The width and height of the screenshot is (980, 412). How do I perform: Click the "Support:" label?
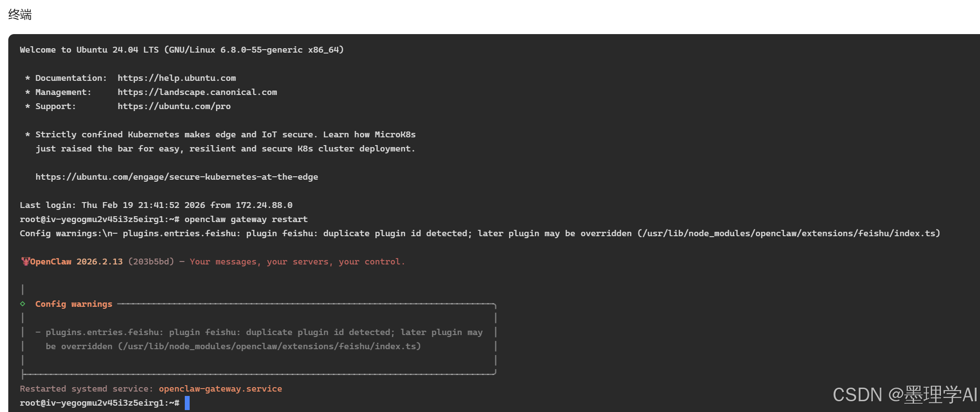(56, 106)
